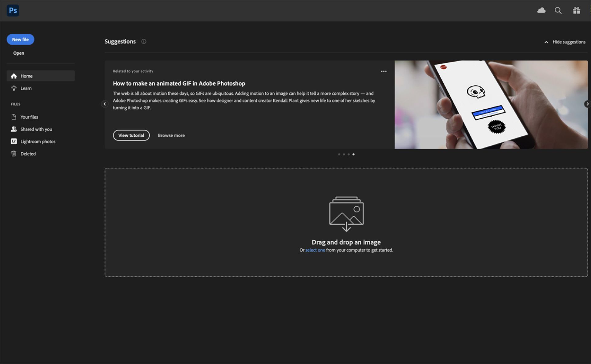Click View tutorial button
This screenshot has width=591, height=364.
point(131,135)
